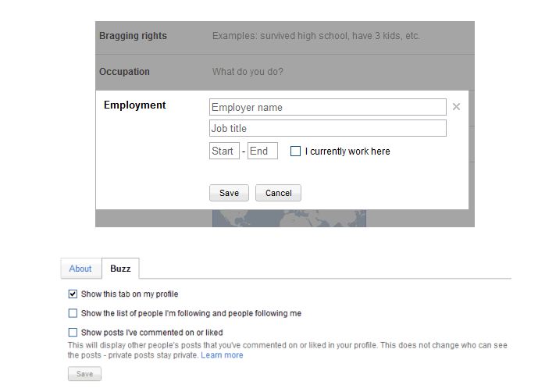538x392 pixels.
Task: Focus the Start year field
Action: 224,151
